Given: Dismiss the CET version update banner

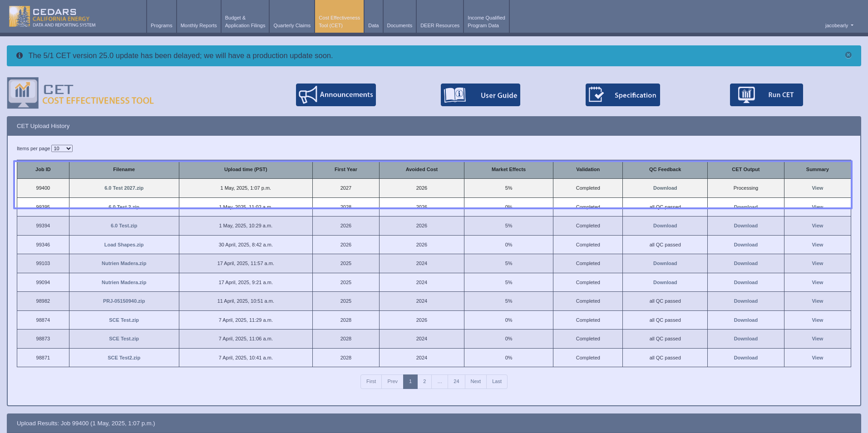Looking at the screenshot, I should click(x=848, y=55).
